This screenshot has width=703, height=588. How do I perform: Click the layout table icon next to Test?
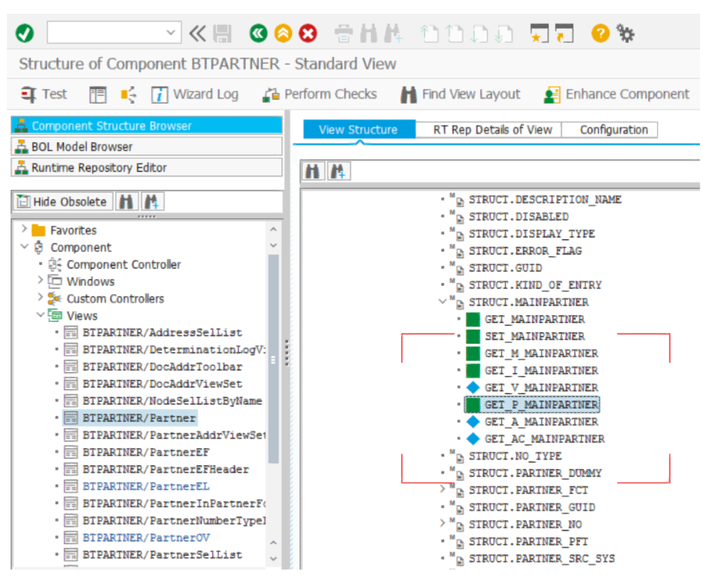click(x=98, y=95)
